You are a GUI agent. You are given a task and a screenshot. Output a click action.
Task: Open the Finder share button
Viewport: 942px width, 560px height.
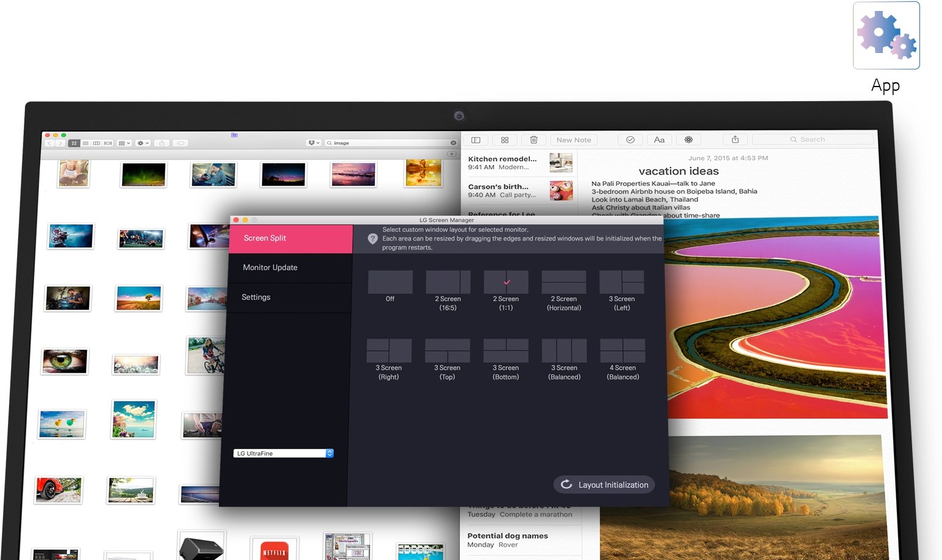point(162,143)
